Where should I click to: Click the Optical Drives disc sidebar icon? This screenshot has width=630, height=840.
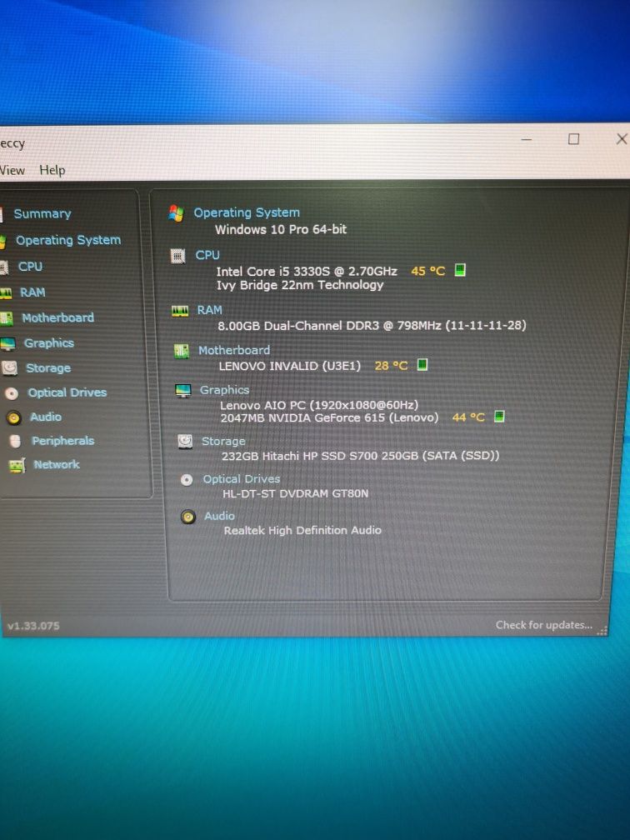[12, 393]
